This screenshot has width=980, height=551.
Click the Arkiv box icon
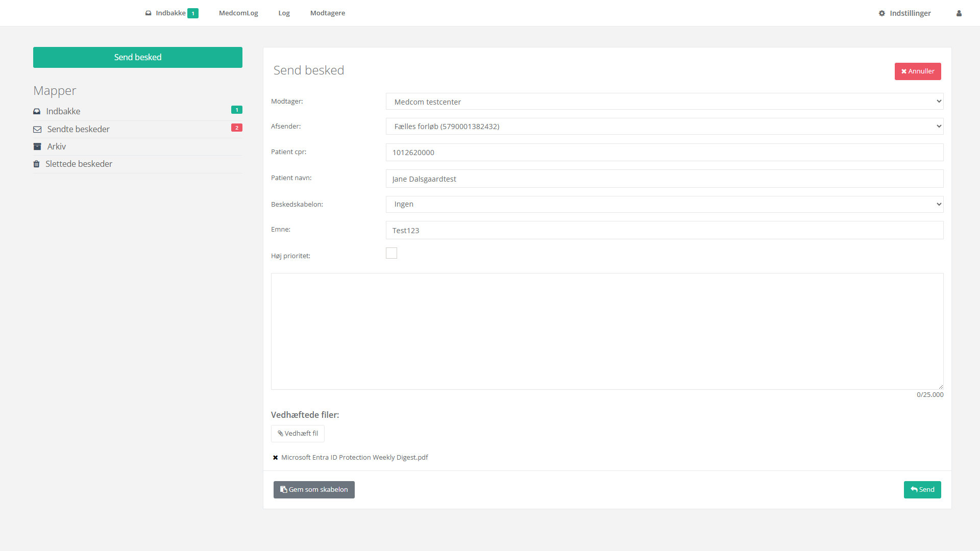pyautogui.click(x=37, y=146)
